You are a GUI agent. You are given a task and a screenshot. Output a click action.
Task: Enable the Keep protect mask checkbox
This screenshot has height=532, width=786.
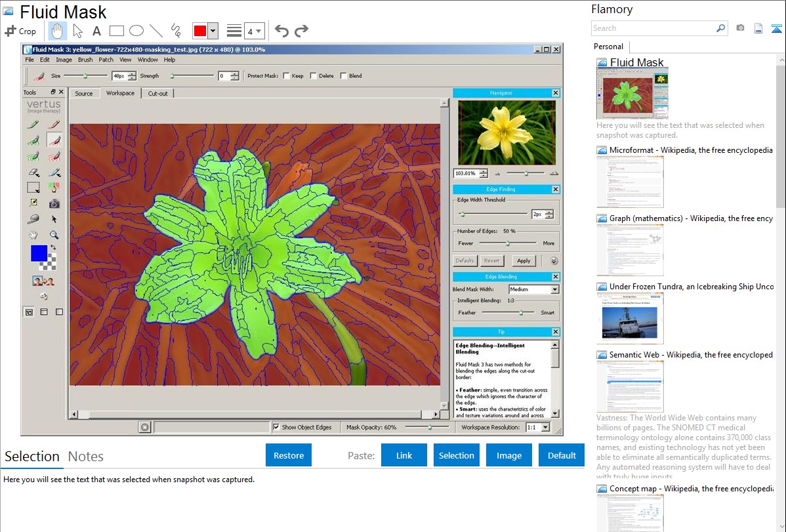(x=286, y=76)
